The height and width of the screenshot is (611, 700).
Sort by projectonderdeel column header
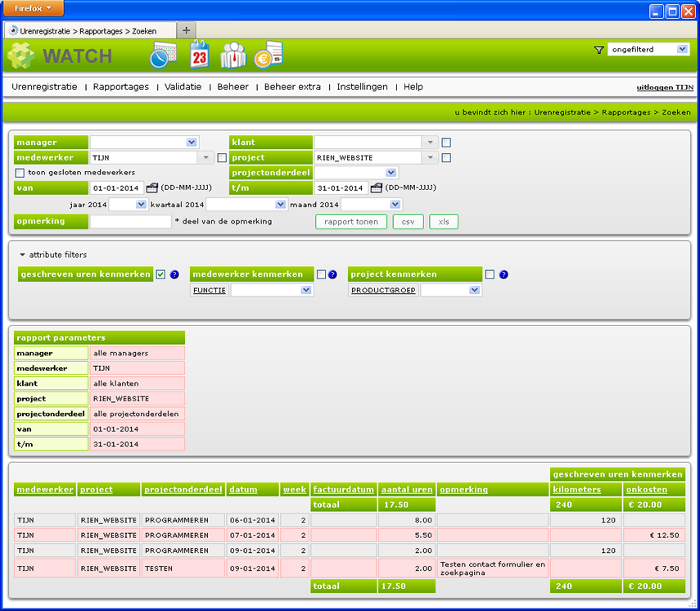click(183, 490)
